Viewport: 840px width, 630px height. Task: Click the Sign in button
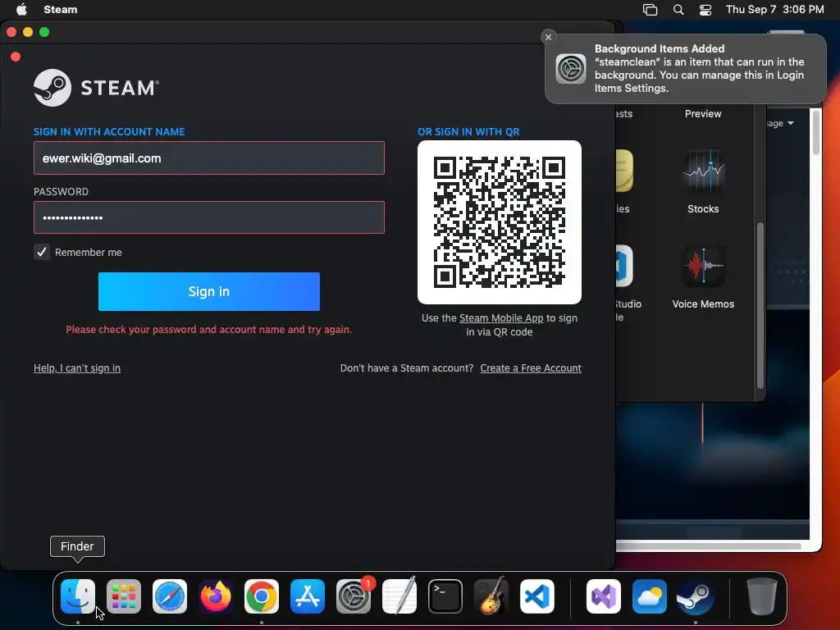pos(209,291)
